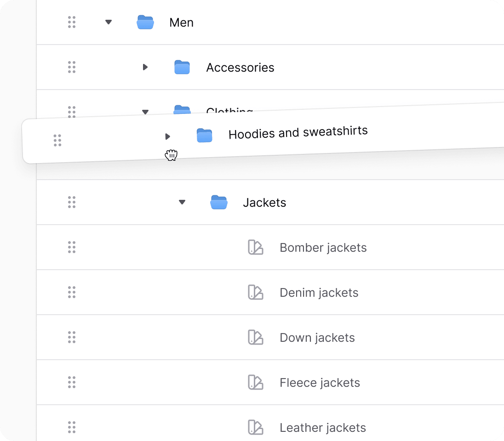Collapse the Men category row
The width and height of the screenshot is (504, 441).
click(x=109, y=22)
